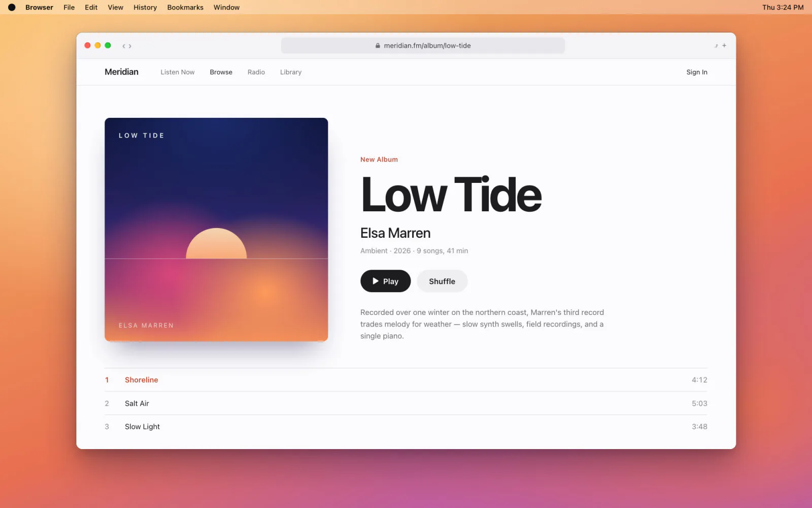Open the Low Tide album cover art
Screen dimensions: 812x508
[216, 230]
